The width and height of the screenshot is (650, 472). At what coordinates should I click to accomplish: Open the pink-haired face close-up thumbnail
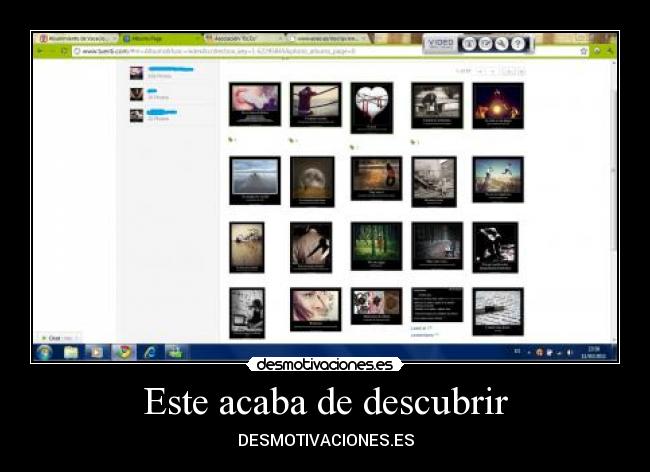[315, 310]
